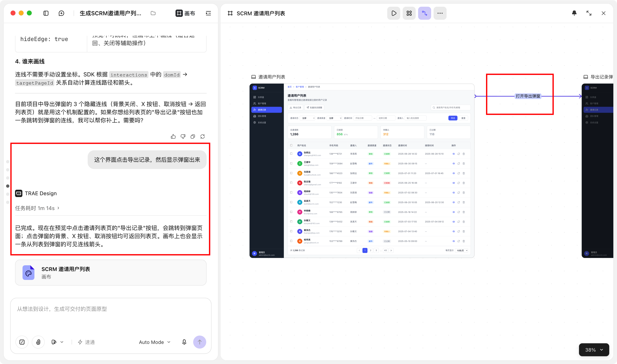617x364 pixels.
Task: Click the delete trash icon for 刘思琪
Action: click(464, 173)
